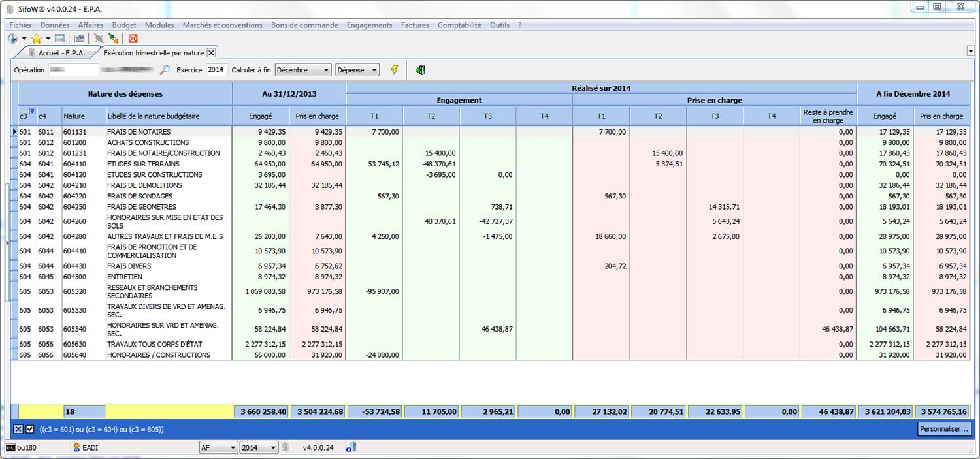
Task: Select the TRAVAUX TOUS CORPS D'ÉTAT row
Action: pyautogui.click(x=490, y=344)
